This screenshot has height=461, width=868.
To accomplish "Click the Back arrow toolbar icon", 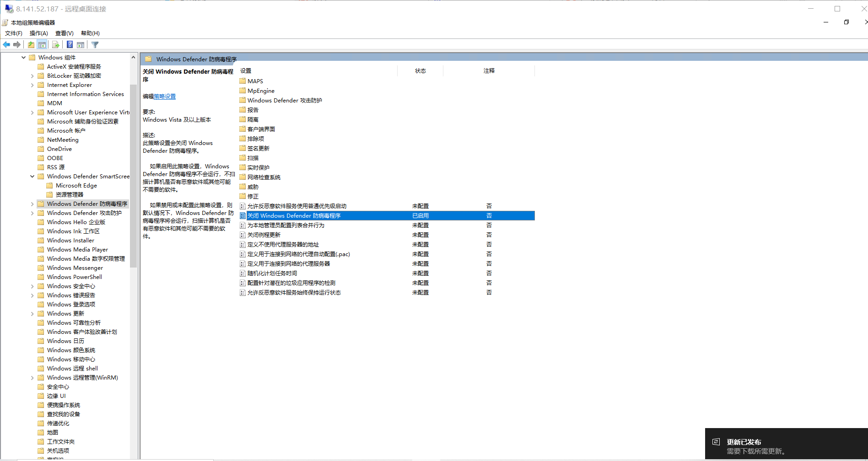I will [6, 45].
